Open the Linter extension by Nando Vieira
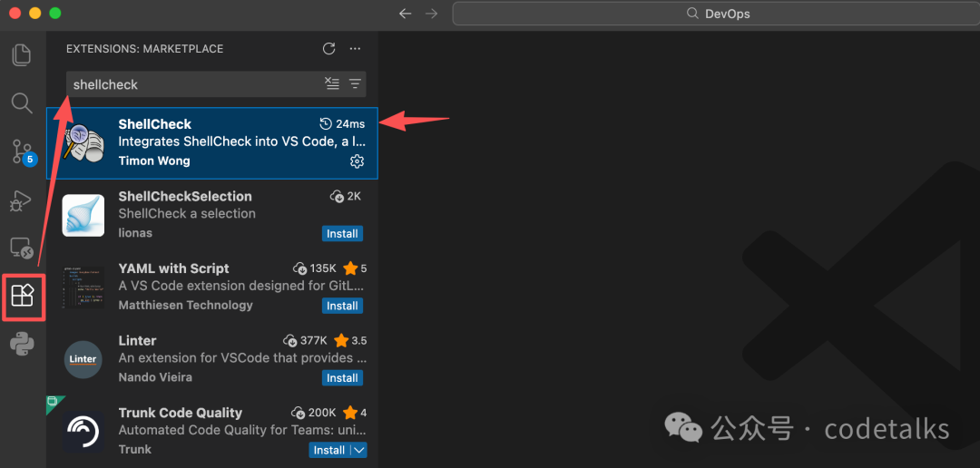 point(212,359)
